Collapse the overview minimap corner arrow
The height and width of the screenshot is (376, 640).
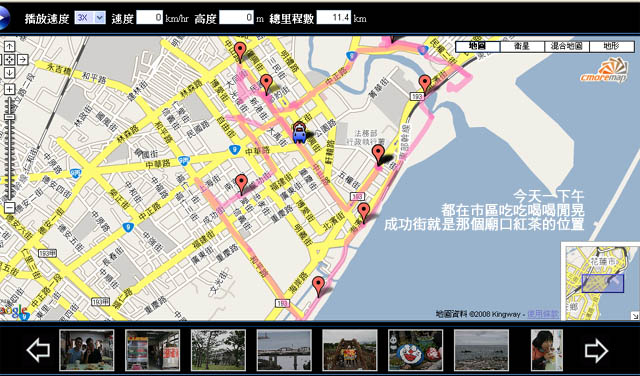click(x=635, y=315)
